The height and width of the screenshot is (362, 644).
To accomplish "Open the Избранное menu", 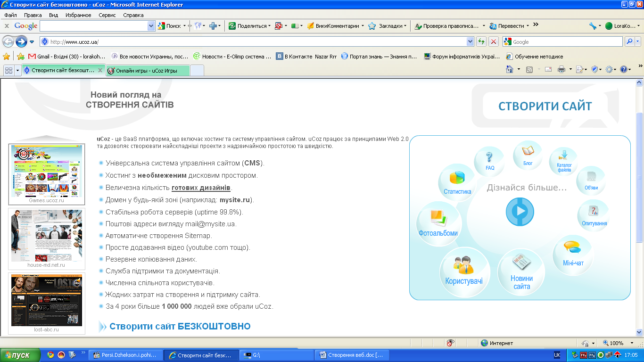I will pos(79,15).
